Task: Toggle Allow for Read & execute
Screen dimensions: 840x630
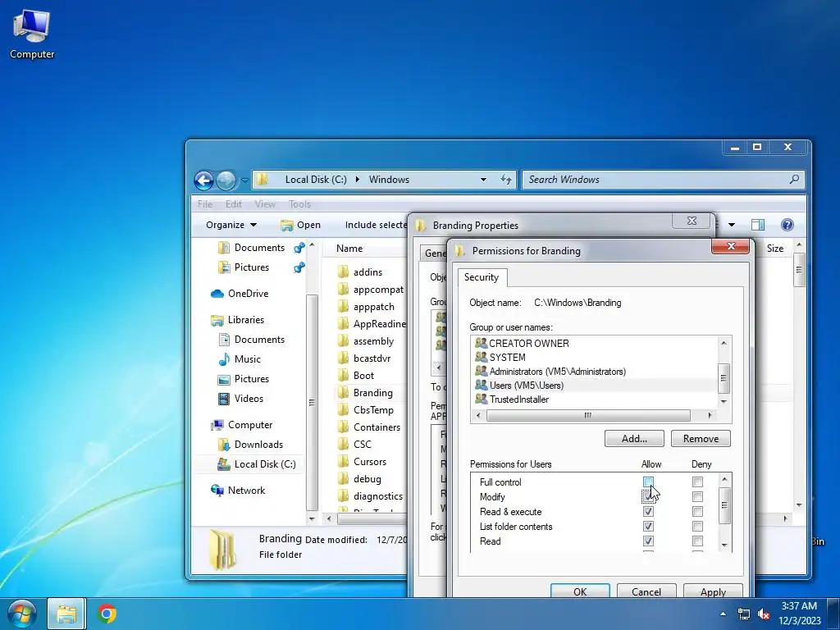Action: [x=648, y=512]
